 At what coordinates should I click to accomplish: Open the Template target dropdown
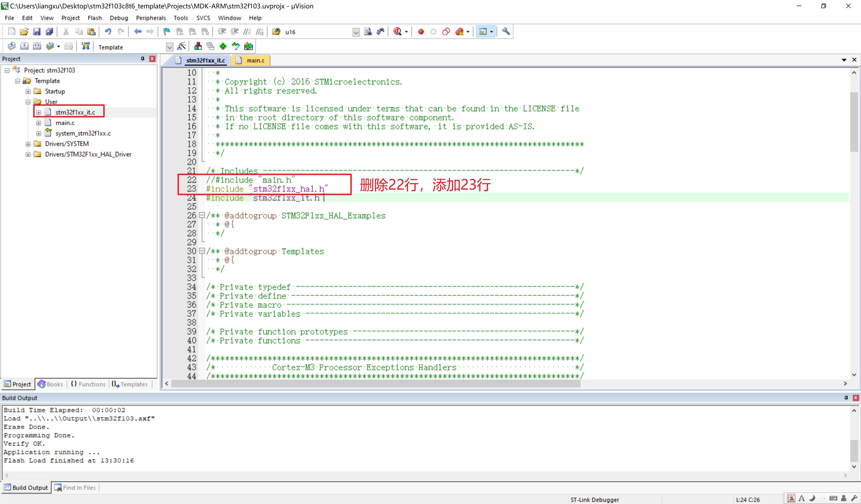(x=170, y=47)
